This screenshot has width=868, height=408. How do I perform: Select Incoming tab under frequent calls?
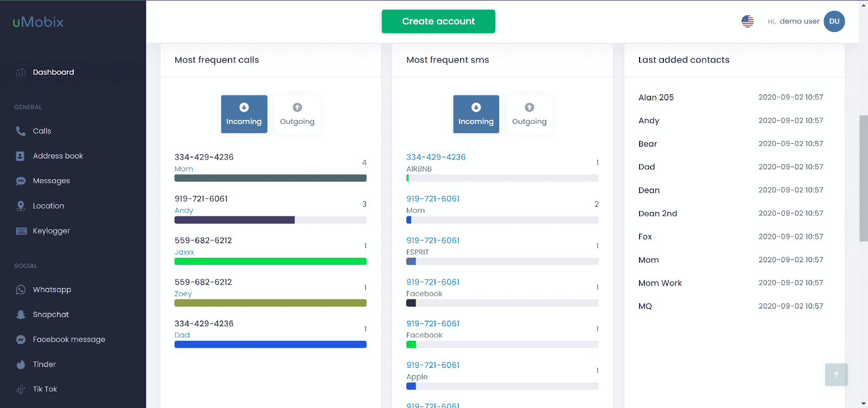click(244, 114)
